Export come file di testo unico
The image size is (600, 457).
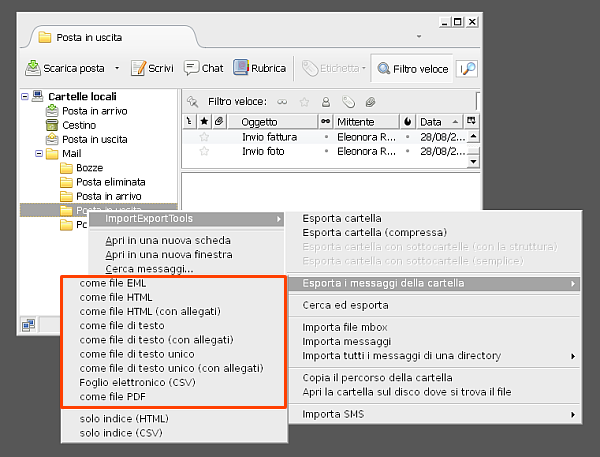(137, 354)
